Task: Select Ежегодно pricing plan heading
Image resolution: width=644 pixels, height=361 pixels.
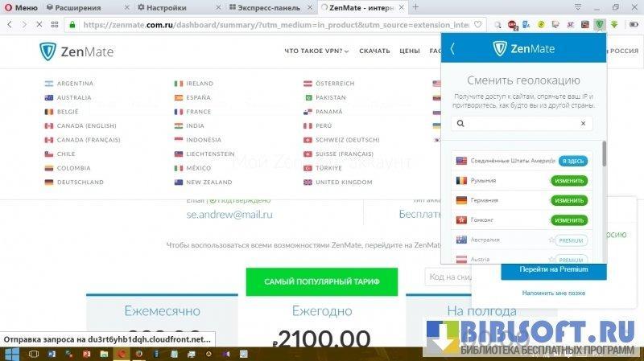Action: click(322, 311)
